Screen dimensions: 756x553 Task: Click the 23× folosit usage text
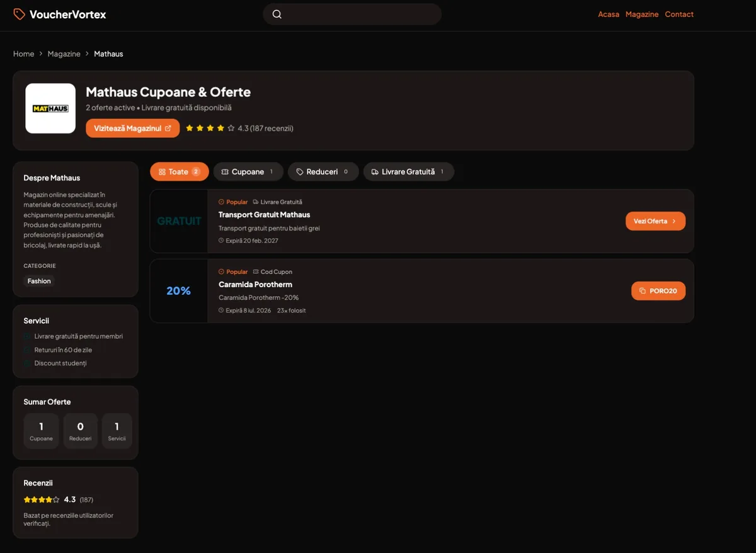[x=291, y=311]
